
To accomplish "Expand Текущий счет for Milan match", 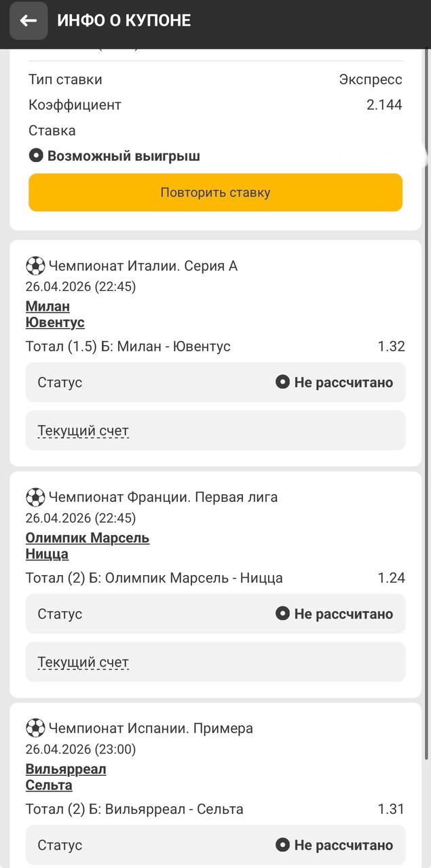I will pyautogui.click(x=83, y=431).
